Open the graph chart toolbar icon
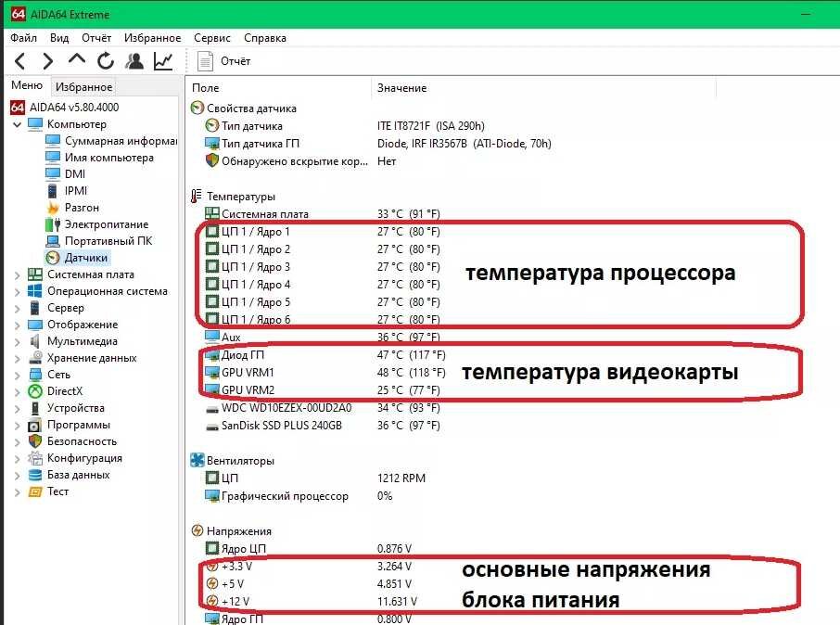The height and width of the screenshot is (625, 840). point(163,61)
